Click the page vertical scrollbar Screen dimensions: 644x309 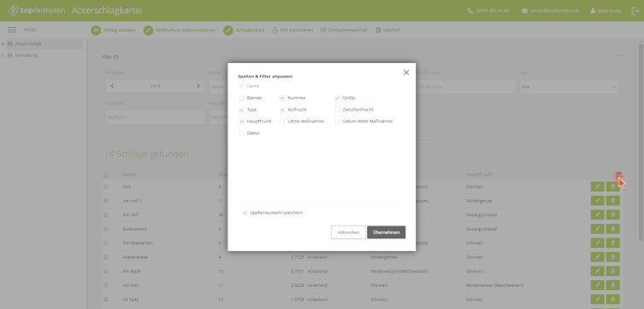[x=641, y=141]
